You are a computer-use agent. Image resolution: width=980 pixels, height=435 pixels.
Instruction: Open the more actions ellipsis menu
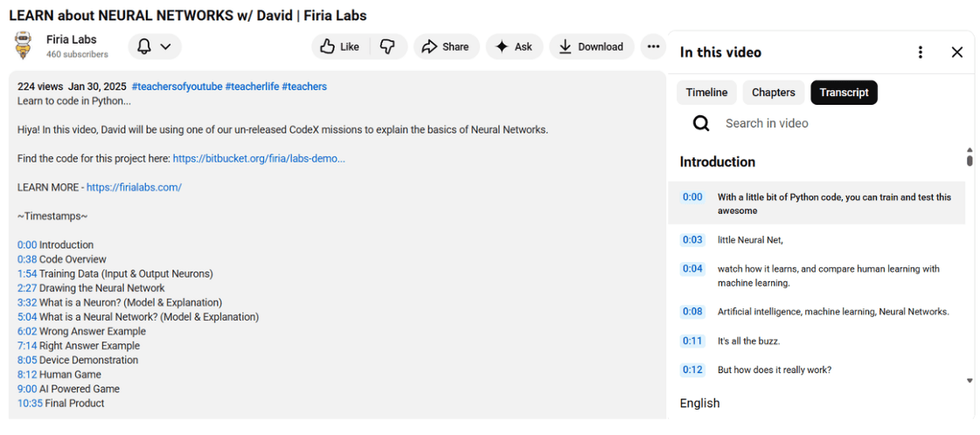(654, 47)
